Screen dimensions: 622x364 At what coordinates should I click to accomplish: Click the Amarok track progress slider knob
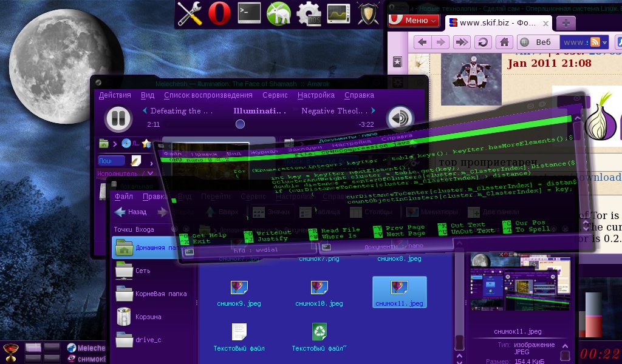point(240,124)
